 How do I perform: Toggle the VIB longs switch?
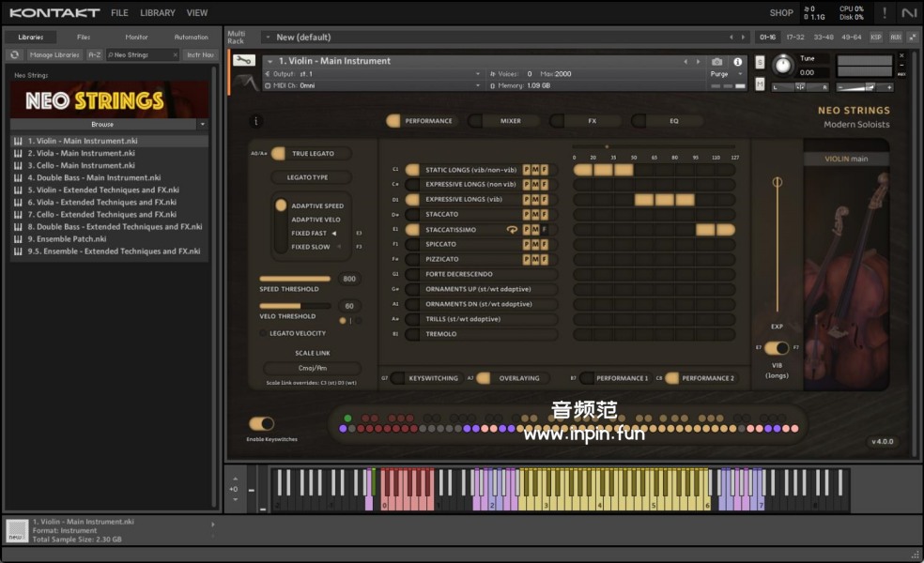coord(777,348)
